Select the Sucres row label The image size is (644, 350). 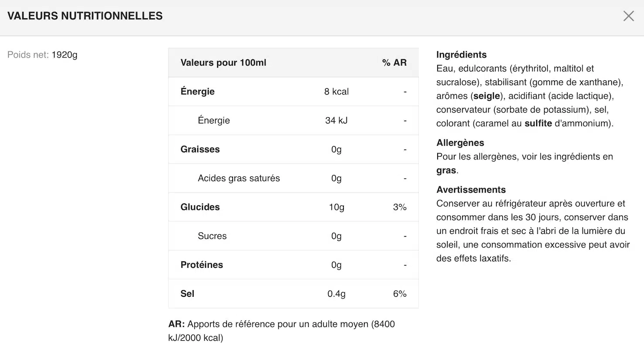(212, 236)
